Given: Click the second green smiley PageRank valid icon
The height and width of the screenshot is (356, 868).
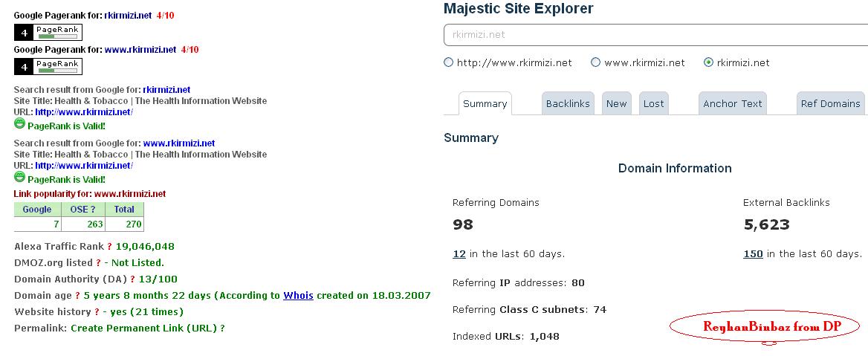Looking at the screenshot, I should 19,178.
